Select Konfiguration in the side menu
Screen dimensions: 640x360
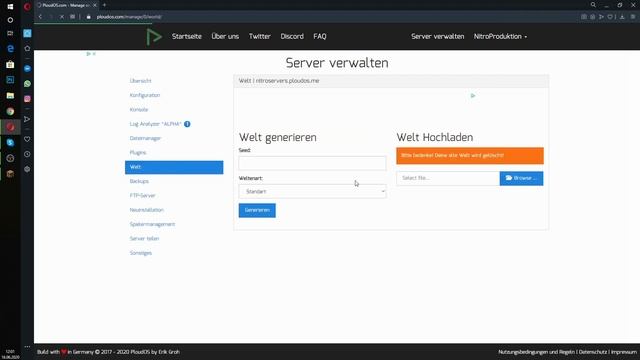pyautogui.click(x=145, y=95)
